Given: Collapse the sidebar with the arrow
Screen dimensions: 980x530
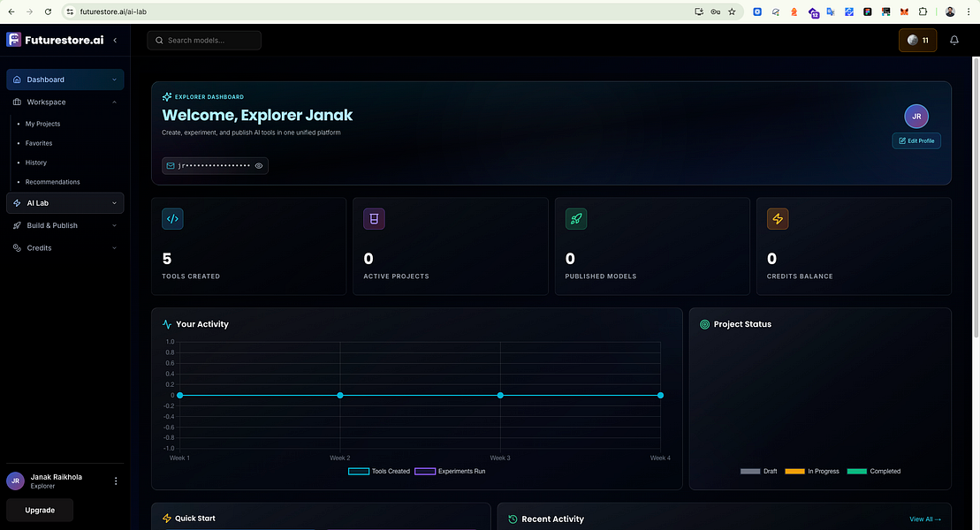Looking at the screenshot, I should pos(115,40).
